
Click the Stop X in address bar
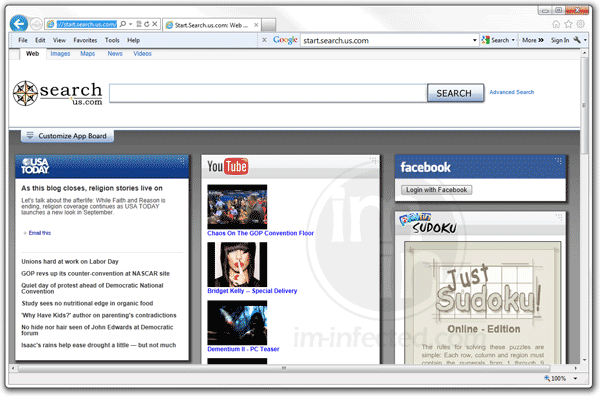point(155,24)
